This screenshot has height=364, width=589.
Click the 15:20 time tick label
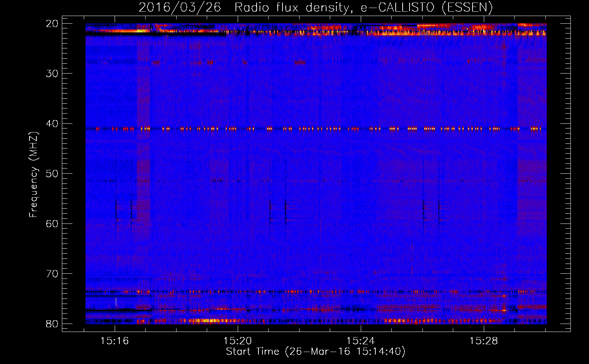[x=238, y=341]
